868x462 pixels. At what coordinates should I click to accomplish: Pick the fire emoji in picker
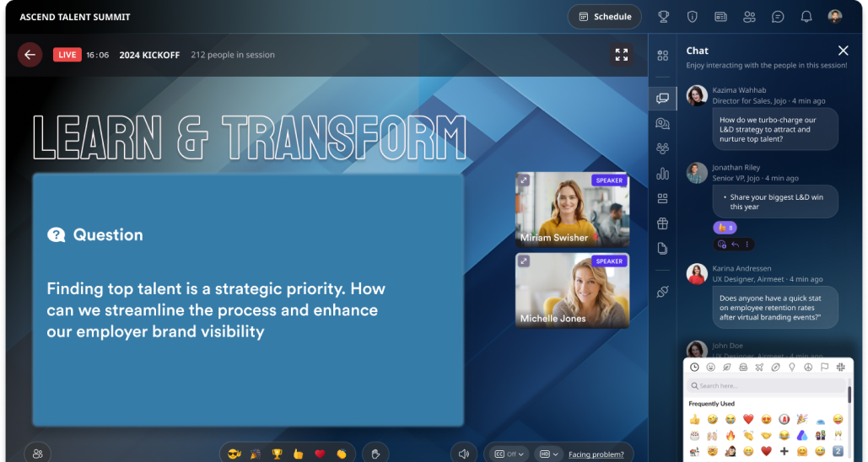[731, 435]
